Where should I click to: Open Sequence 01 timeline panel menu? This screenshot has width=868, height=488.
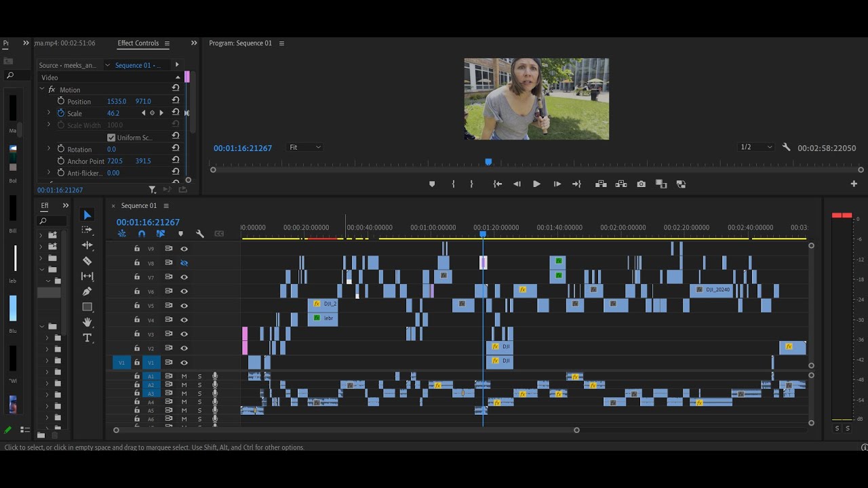[166, 206]
